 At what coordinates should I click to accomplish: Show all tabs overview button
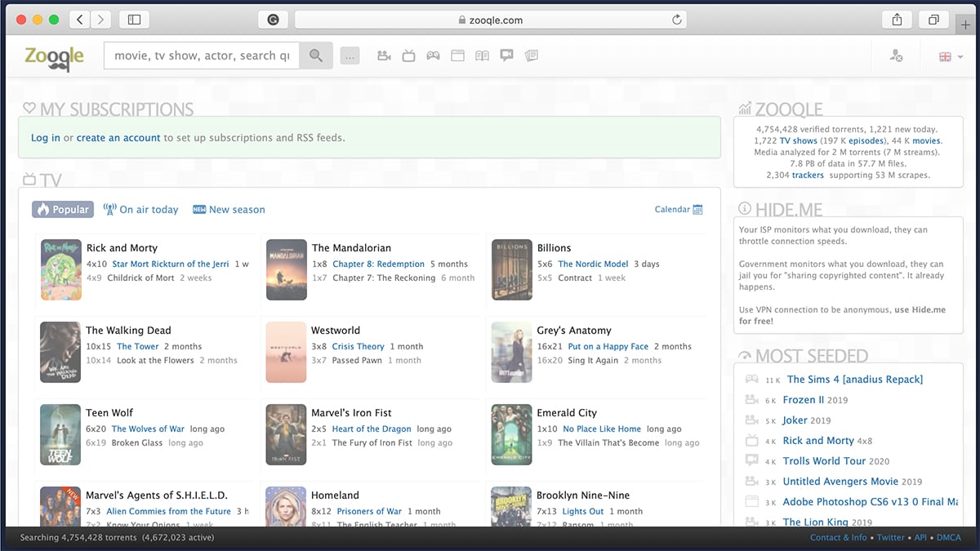[x=933, y=20]
